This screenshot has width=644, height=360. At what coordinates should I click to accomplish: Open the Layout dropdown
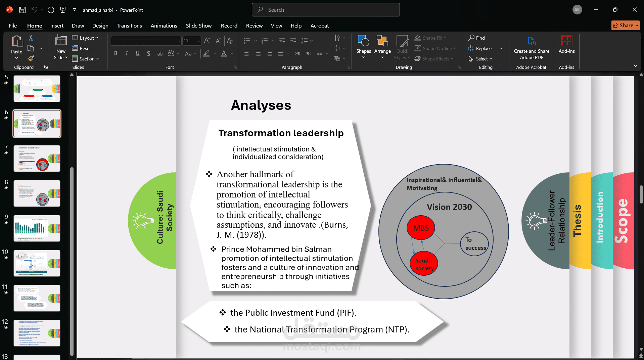pos(85,38)
